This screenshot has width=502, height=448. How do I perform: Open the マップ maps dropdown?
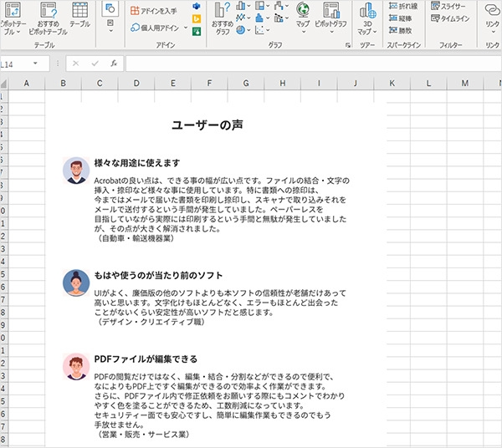(x=303, y=32)
